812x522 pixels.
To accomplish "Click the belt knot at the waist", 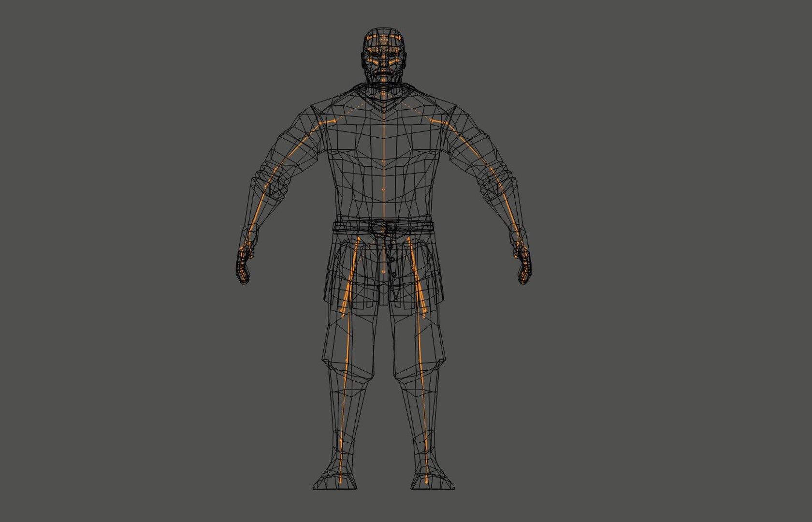I will 383,227.
